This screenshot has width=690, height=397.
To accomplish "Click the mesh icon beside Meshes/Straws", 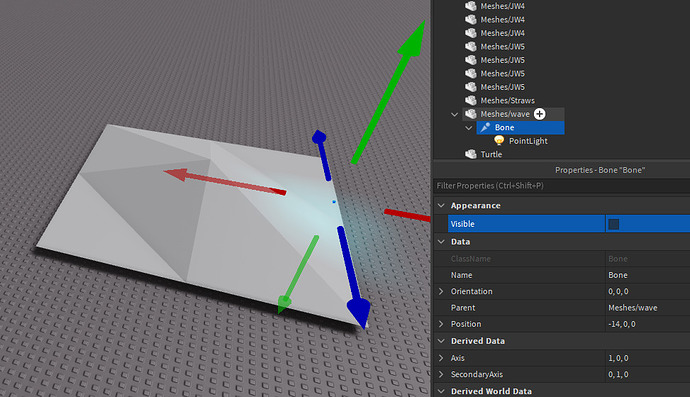I will coord(471,100).
